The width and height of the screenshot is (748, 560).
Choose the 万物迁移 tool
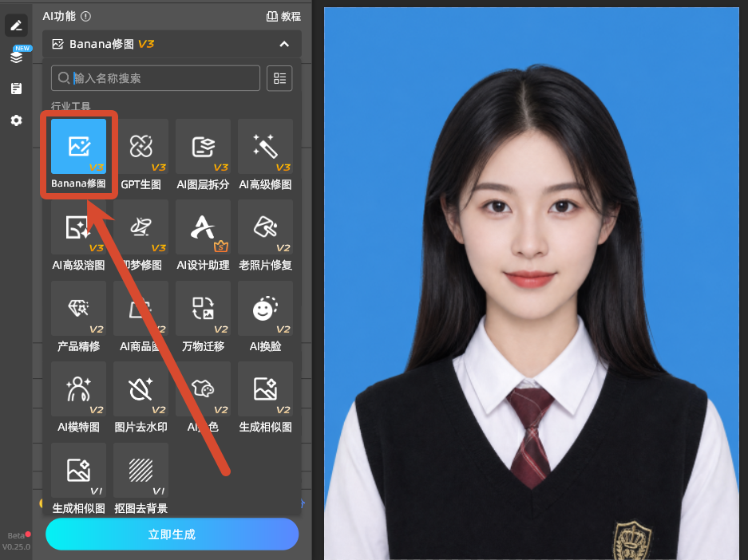pyautogui.click(x=204, y=309)
